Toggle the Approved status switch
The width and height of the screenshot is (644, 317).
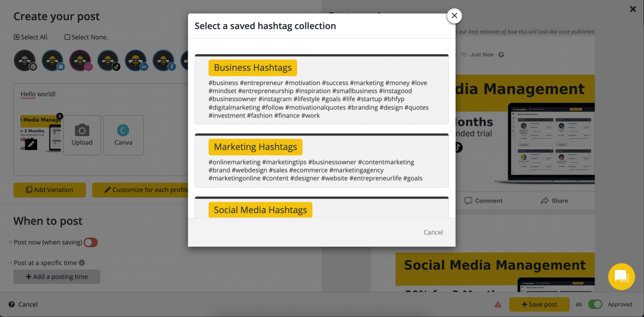(596, 304)
